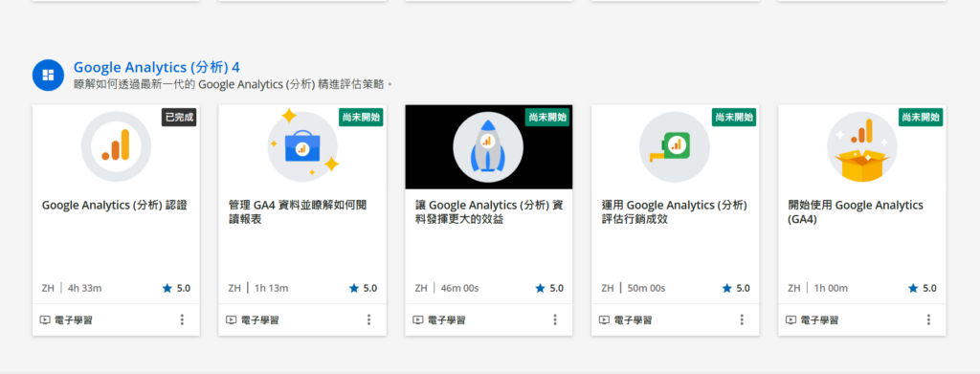This screenshot has height=374, width=980.
Task: Click the 50m 00s duration text
Action: (646, 288)
